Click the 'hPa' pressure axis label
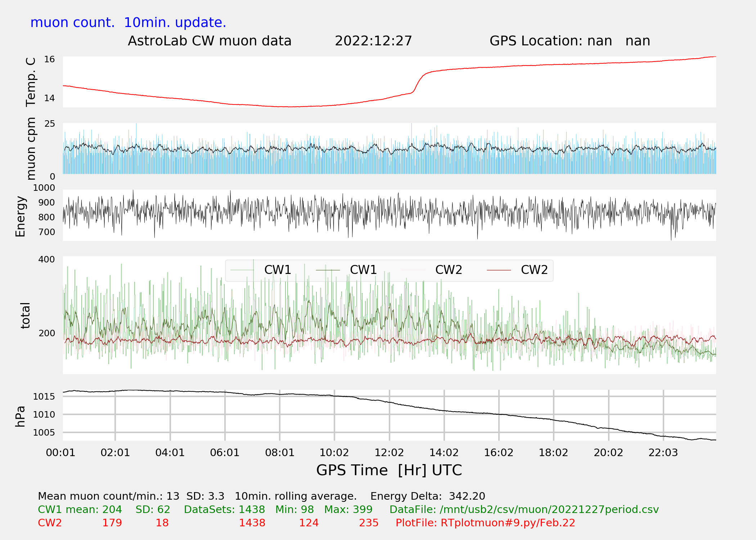The width and height of the screenshot is (756, 540). [x=20, y=416]
